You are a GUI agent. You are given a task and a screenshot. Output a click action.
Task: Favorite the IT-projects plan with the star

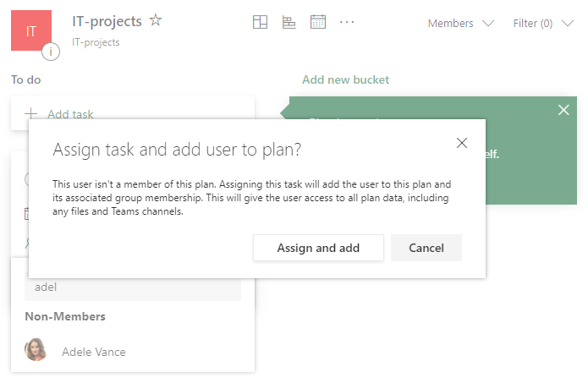[156, 20]
